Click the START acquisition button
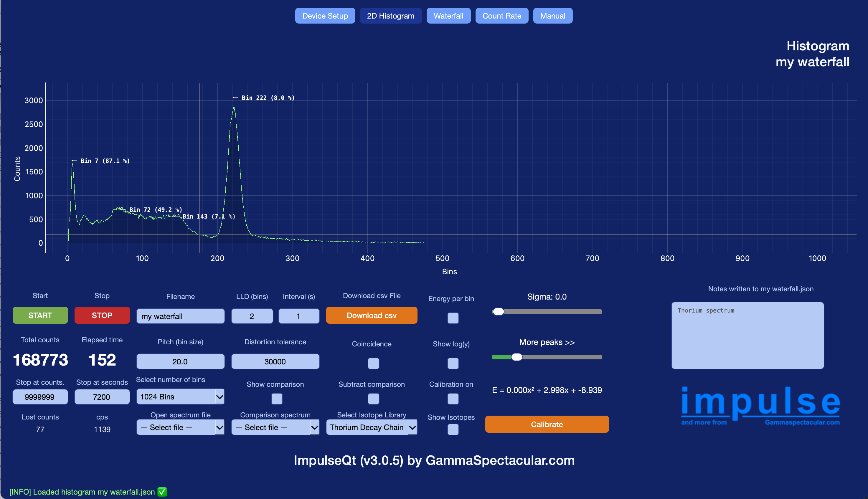This screenshot has width=868, height=499. pos(40,315)
